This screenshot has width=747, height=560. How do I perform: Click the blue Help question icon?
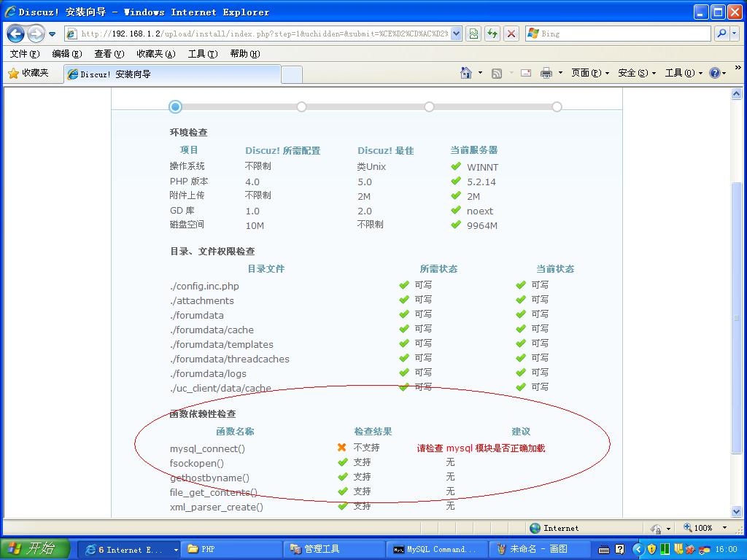715,73
